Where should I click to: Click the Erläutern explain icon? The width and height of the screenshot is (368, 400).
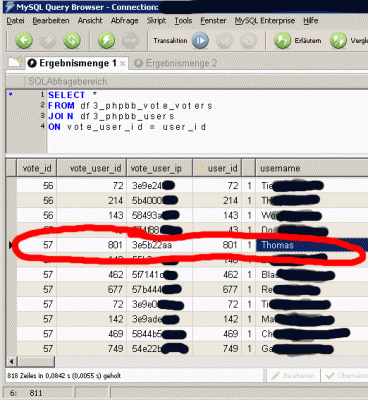(282, 41)
